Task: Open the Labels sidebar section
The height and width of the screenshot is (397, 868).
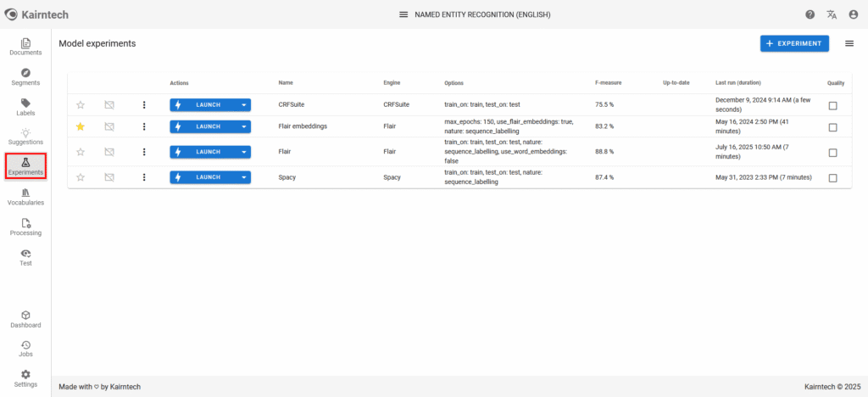Action: pos(25,107)
